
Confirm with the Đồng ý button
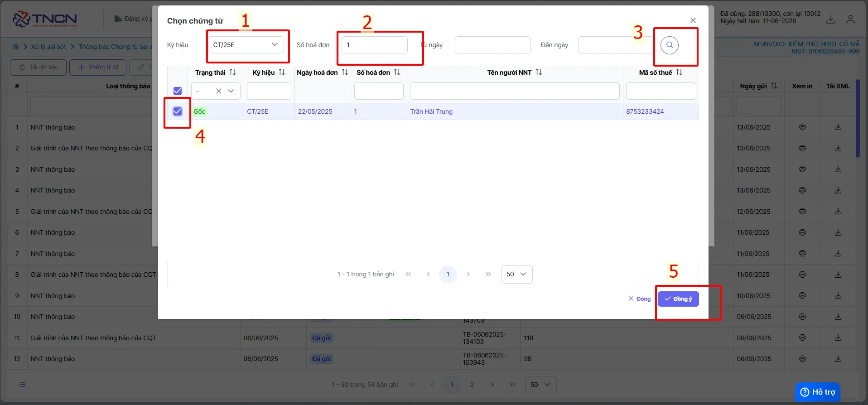[x=678, y=299]
